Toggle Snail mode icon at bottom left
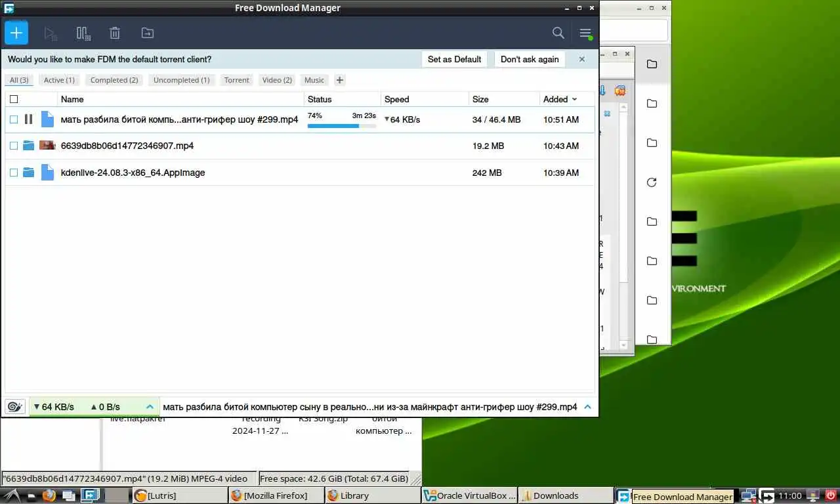Viewport: 840px width, 504px height. 15,407
